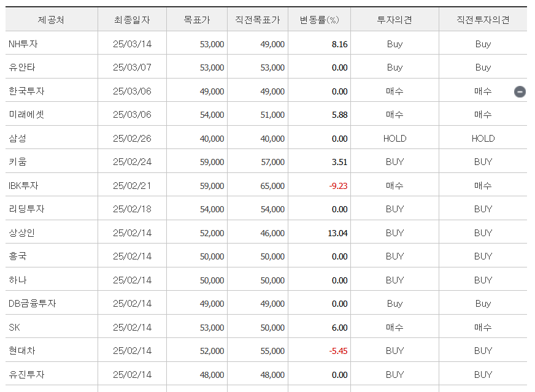Click the 55,000 previous target price

click(x=272, y=351)
